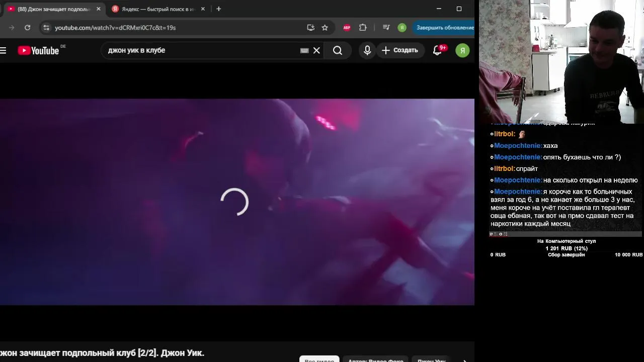Bookmark this page with the star

(325, 28)
